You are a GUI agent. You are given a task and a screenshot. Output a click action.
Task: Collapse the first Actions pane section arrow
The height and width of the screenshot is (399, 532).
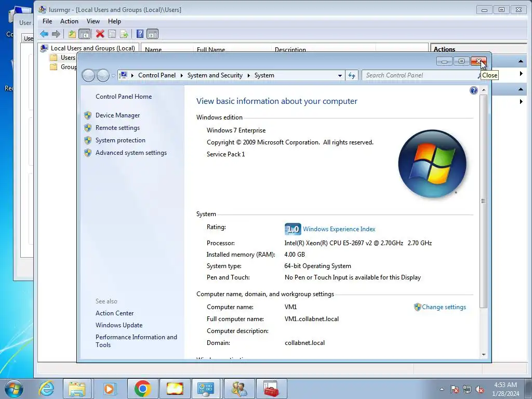click(521, 61)
